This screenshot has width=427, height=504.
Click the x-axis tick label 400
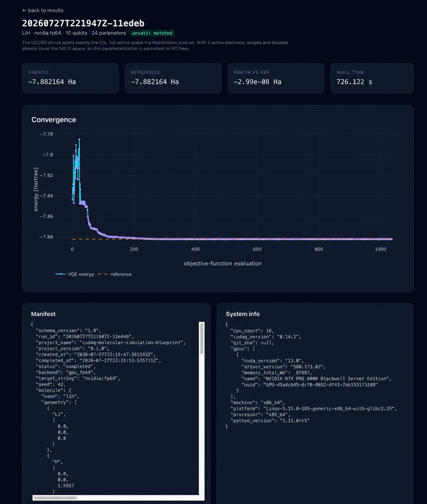[196, 249]
